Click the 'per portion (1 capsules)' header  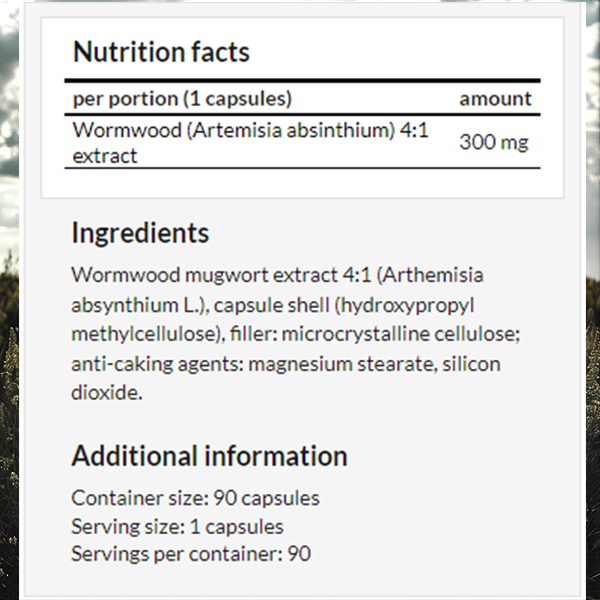click(x=182, y=99)
